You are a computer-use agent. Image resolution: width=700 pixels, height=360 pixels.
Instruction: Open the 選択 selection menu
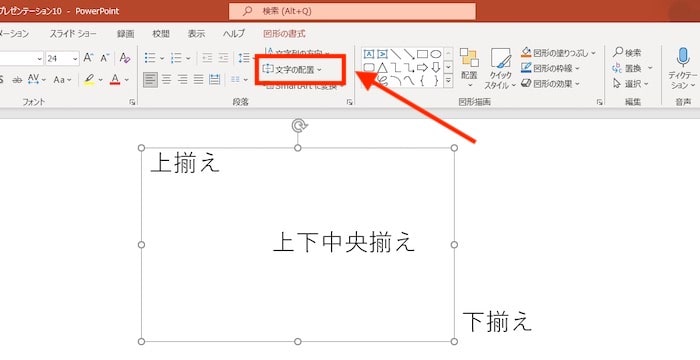point(629,83)
